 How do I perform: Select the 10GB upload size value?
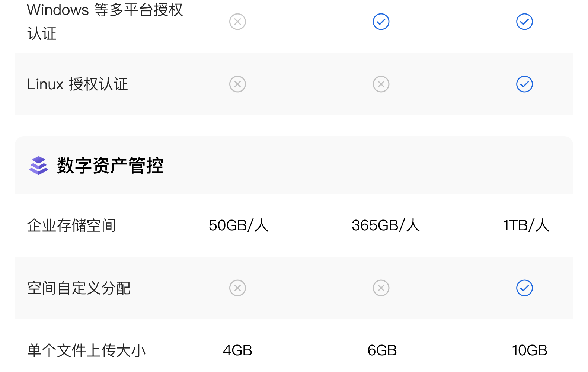[x=529, y=350]
